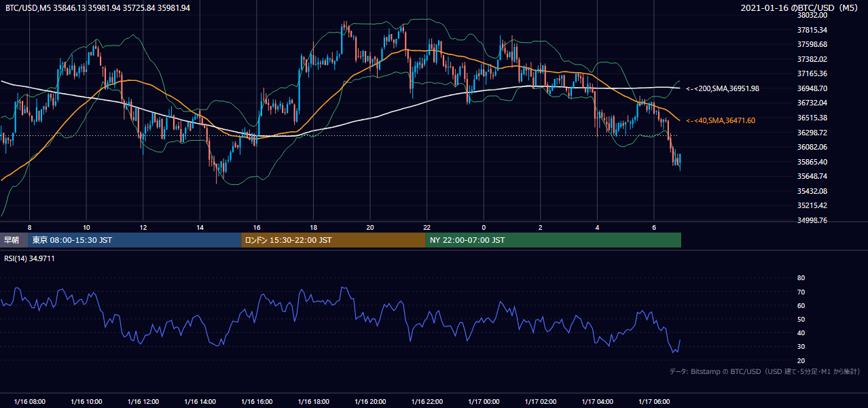This screenshot has height=408, width=868.
Task: Select the NY 22:00-07:00 JST session bar
Action: point(554,240)
